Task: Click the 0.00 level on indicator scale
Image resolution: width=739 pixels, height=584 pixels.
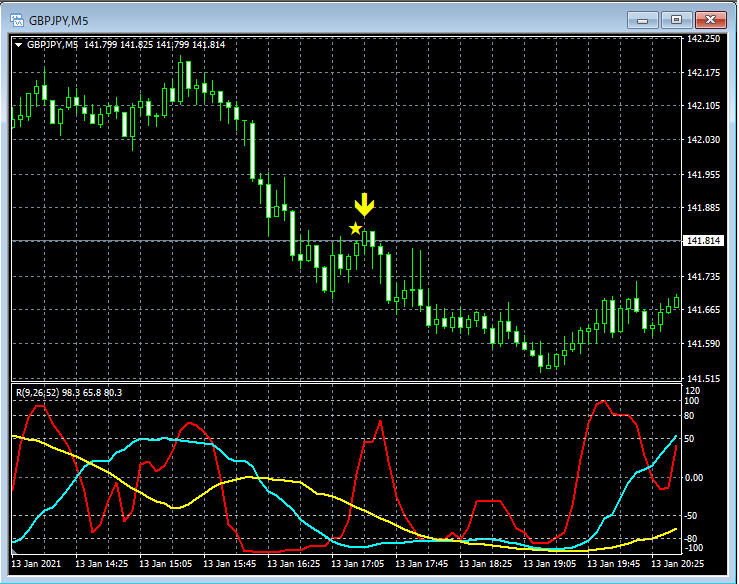Action: click(695, 477)
